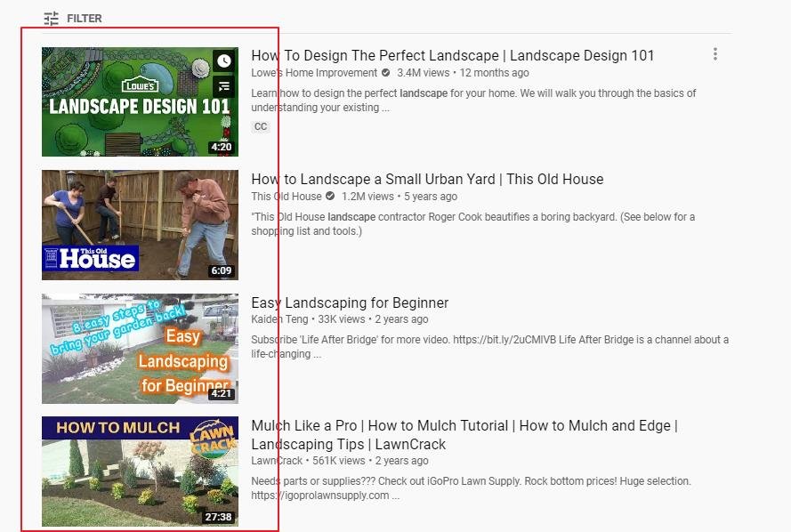This screenshot has width=791, height=532.
Task: Open title Easy Landscaping for Beginner
Action: [x=350, y=302]
